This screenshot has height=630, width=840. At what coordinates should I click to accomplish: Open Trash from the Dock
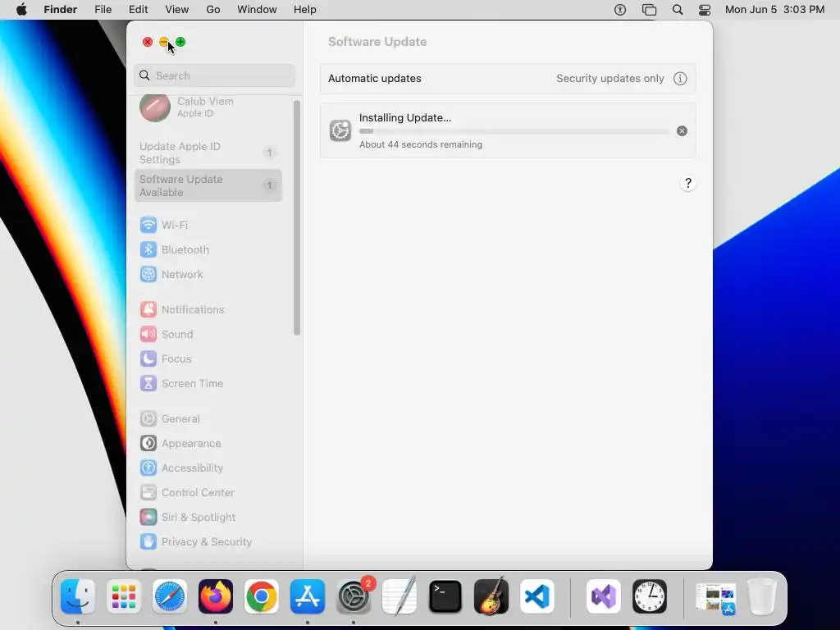762,596
